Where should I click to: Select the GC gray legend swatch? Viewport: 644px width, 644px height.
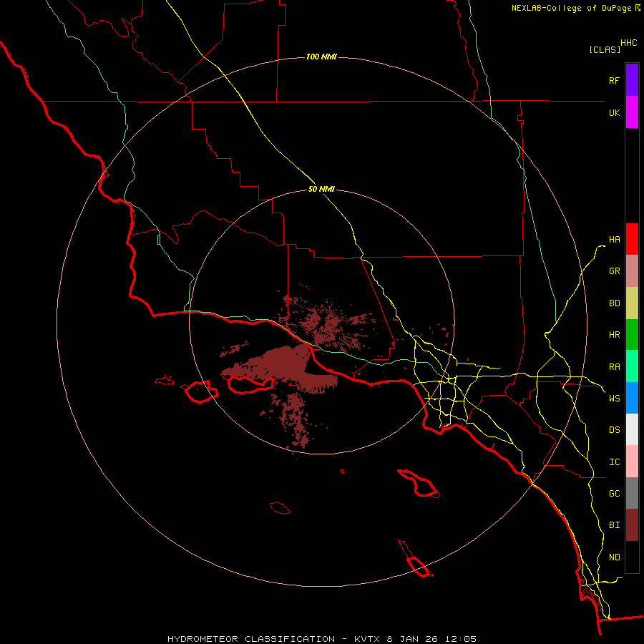pos(632,493)
